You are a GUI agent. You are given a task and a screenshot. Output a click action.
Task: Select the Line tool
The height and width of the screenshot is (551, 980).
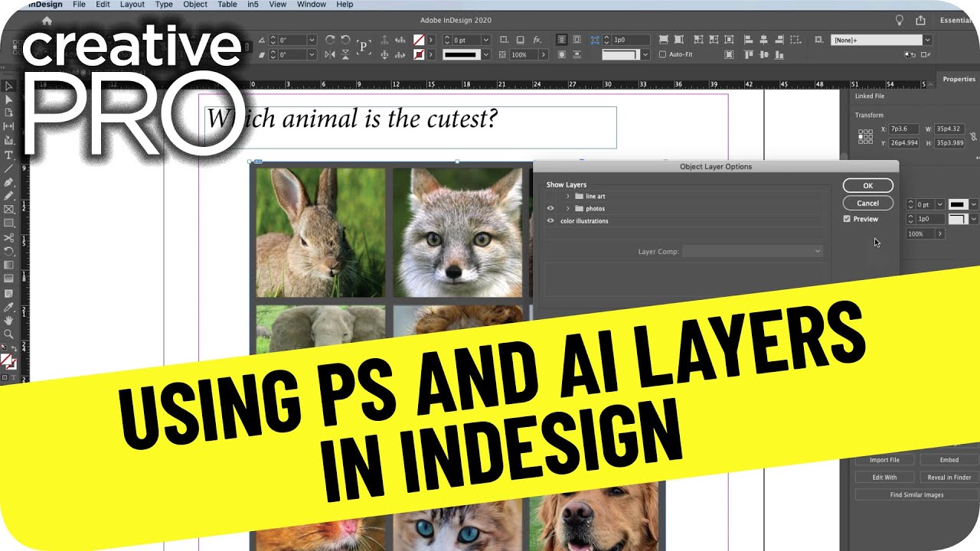pyautogui.click(x=8, y=168)
